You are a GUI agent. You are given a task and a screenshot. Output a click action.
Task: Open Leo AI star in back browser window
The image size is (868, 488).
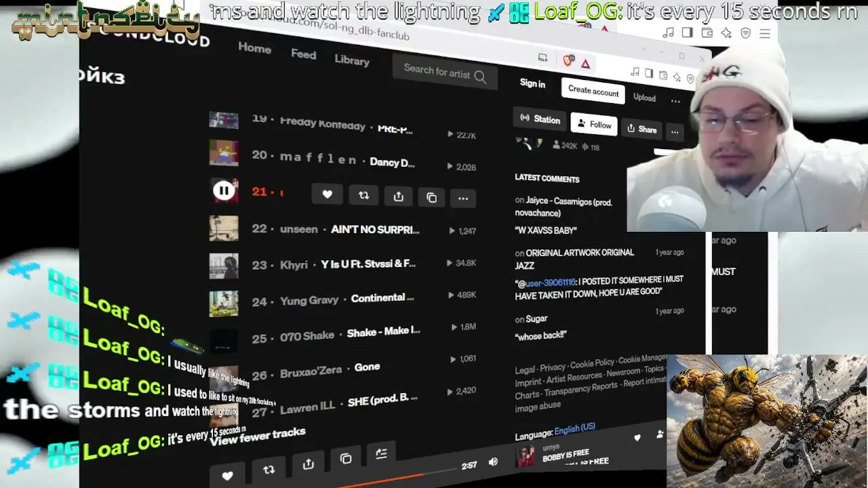(726, 33)
